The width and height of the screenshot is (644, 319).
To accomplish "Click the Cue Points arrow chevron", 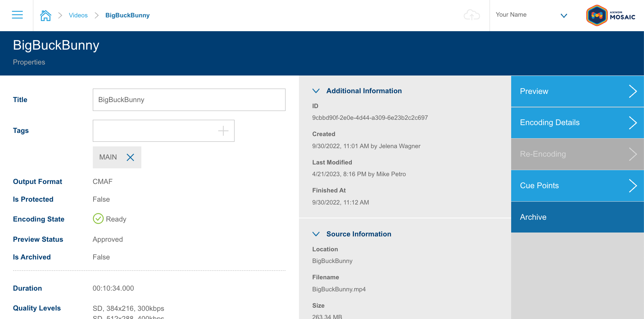I will [x=633, y=186].
